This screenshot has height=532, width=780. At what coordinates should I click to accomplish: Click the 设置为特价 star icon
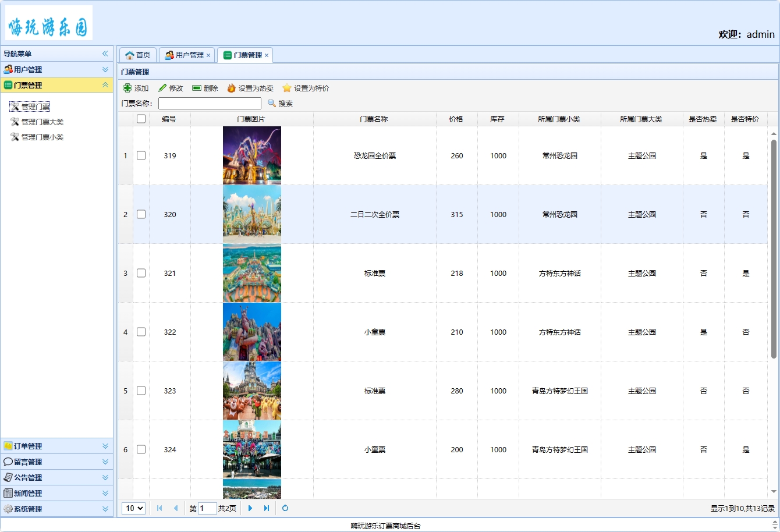click(x=286, y=88)
